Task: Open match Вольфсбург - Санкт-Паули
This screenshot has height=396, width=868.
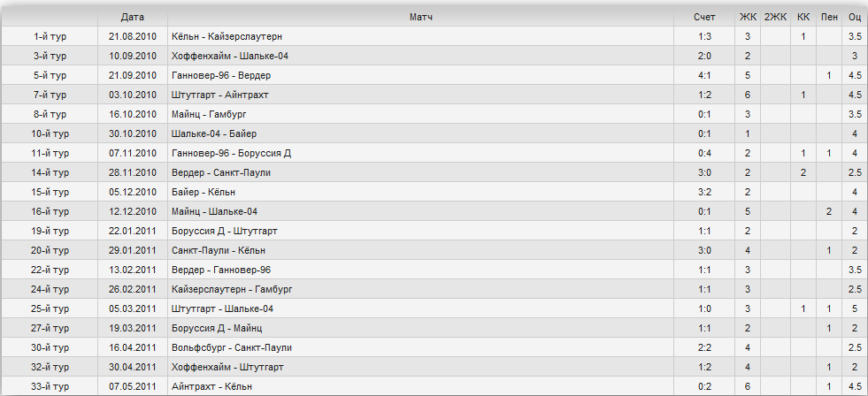Action: point(232,347)
